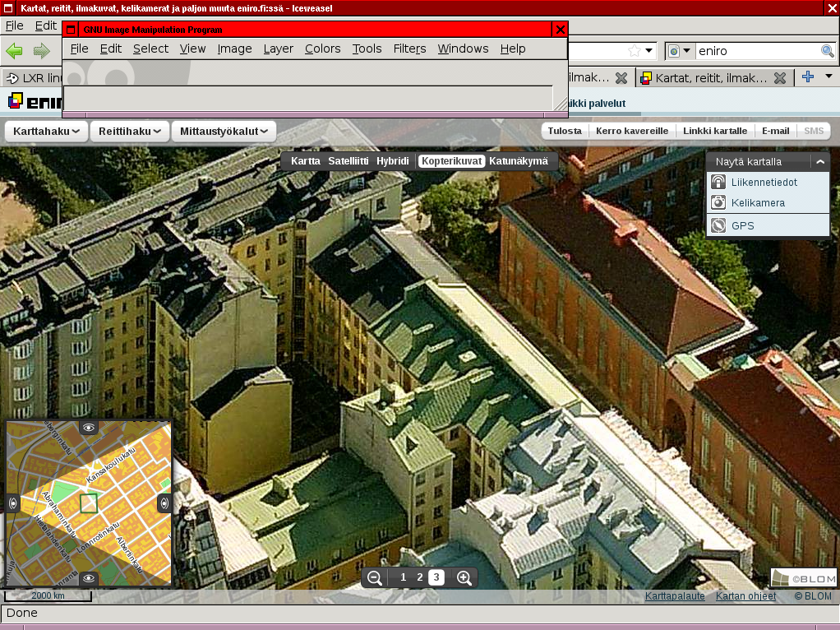The width and height of the screenshot is (840, 630).
Task: Open Iceweasel File menu
Action: 15,25
